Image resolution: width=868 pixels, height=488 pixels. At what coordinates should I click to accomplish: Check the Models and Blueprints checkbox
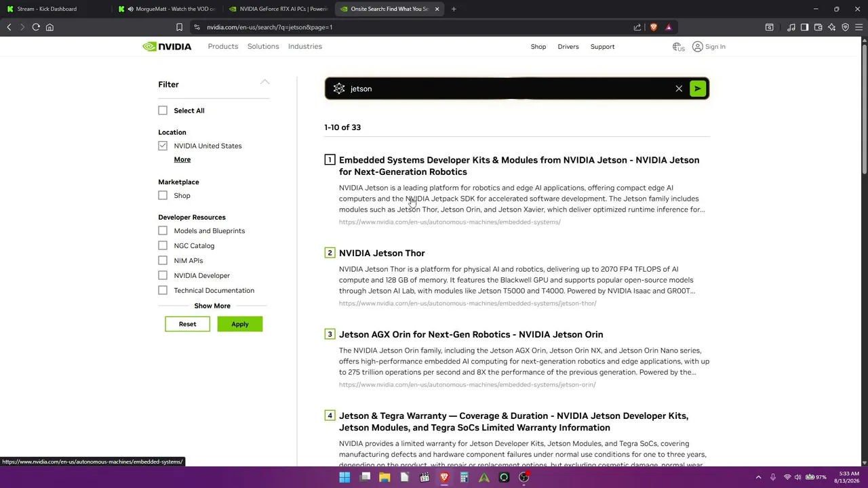coord(163,230)
